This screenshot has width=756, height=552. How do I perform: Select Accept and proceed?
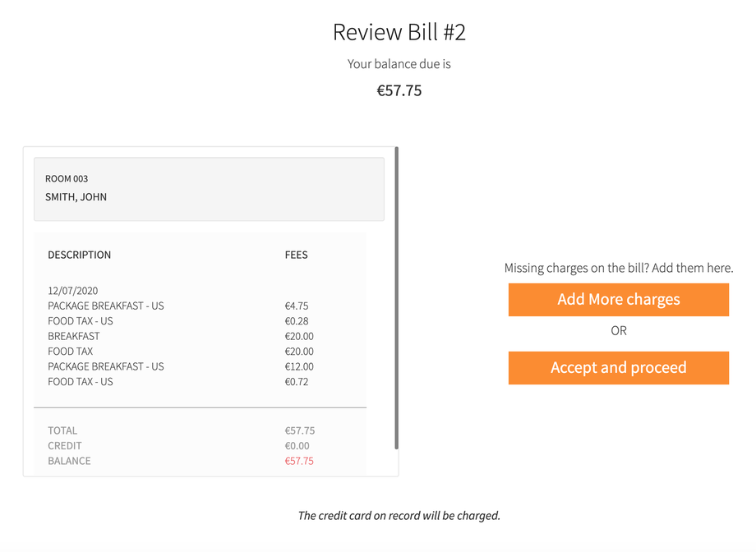[619, 368]
